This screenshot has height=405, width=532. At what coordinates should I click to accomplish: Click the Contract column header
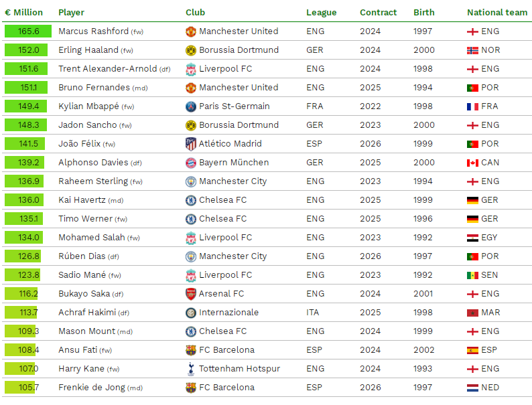(378, 13)
